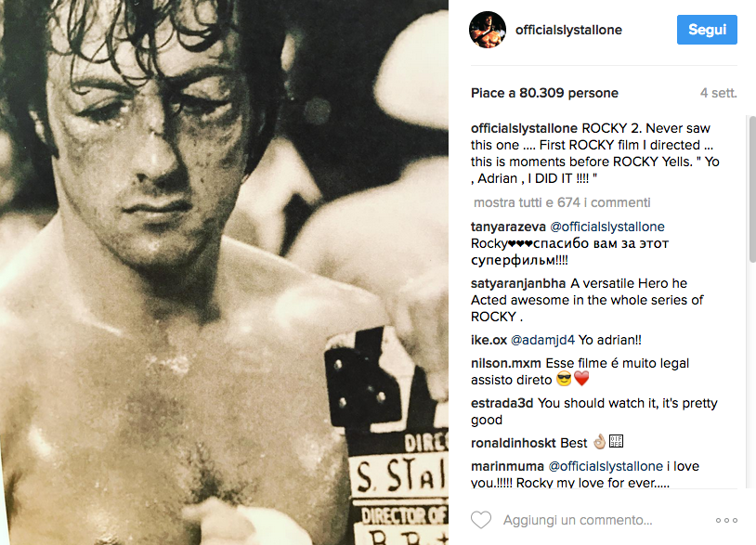Open officialslystallone profile avatar picture

point(488,30)
